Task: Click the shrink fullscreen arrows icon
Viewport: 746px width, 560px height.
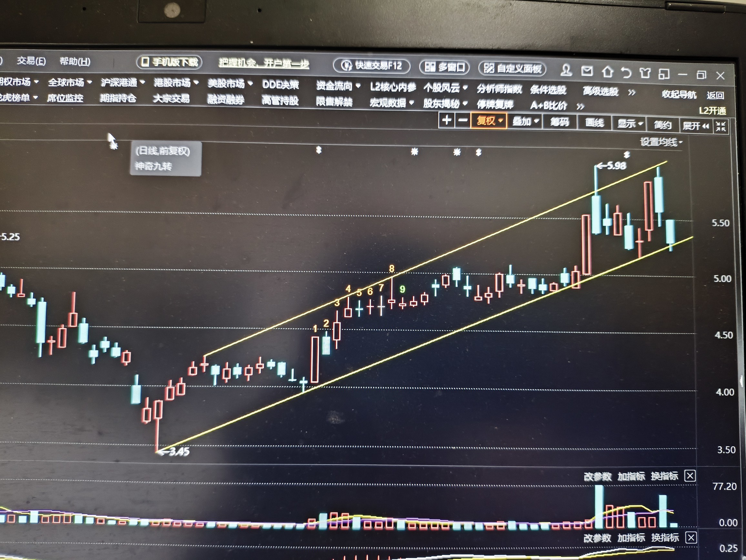Action: point(721,126)
